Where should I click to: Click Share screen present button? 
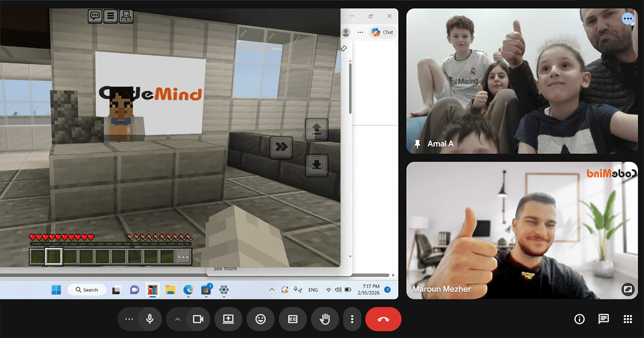(228, 319)
